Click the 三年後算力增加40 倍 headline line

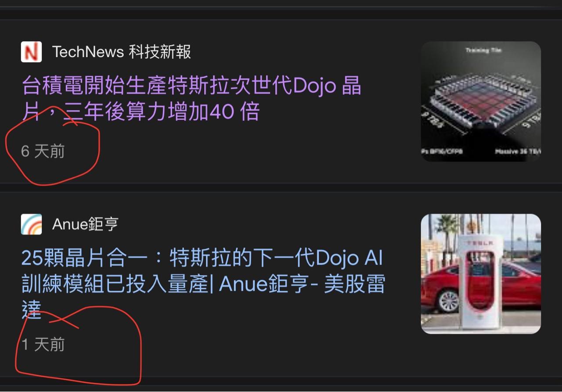click(x=162, y=112)
